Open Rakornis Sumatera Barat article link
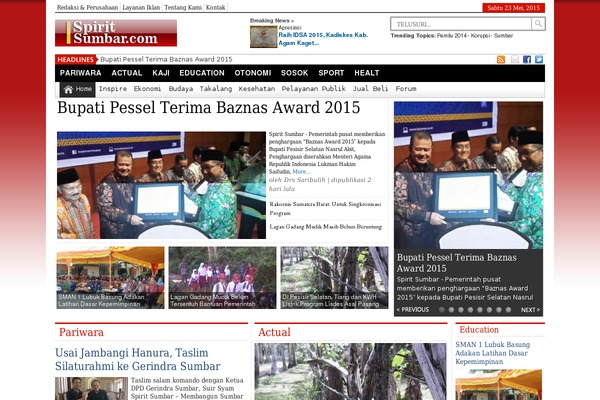Viewport: 600px width, 400px height. tap(325, 209)
